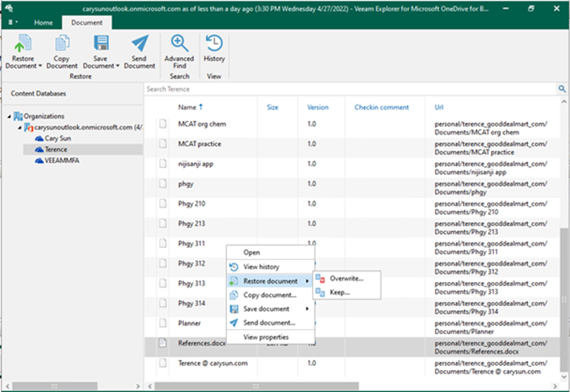Select Keep... in restore submenu
The width and height of the screenshot is (570, 392).
click(347, 292)
